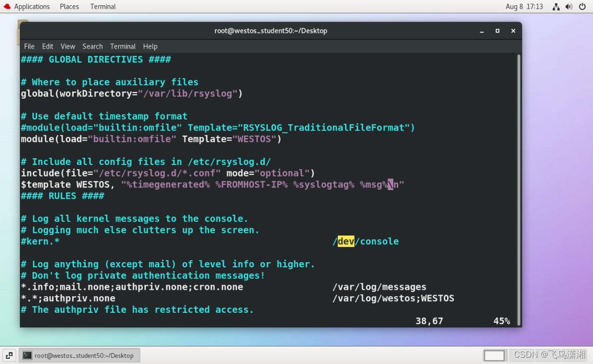The width and height of the screenshot is (593, 364).
Task: Click the text %timegenerated%
Action: coord(168,185)
